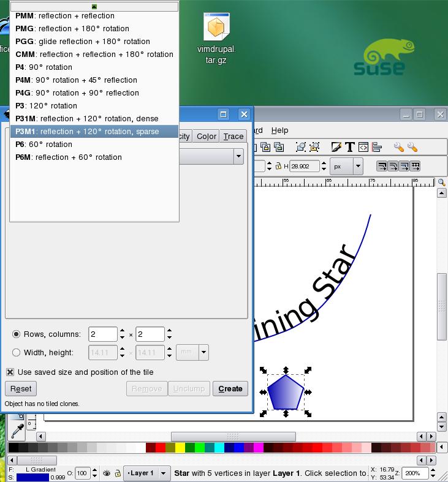Toggle Layer 1 visibility eye icon
The image size is (448, 482).
107,473
